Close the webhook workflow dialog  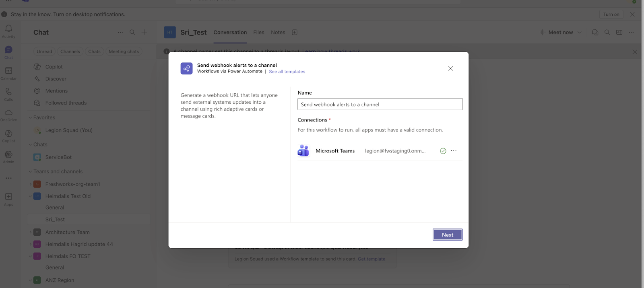coord(450,68)
